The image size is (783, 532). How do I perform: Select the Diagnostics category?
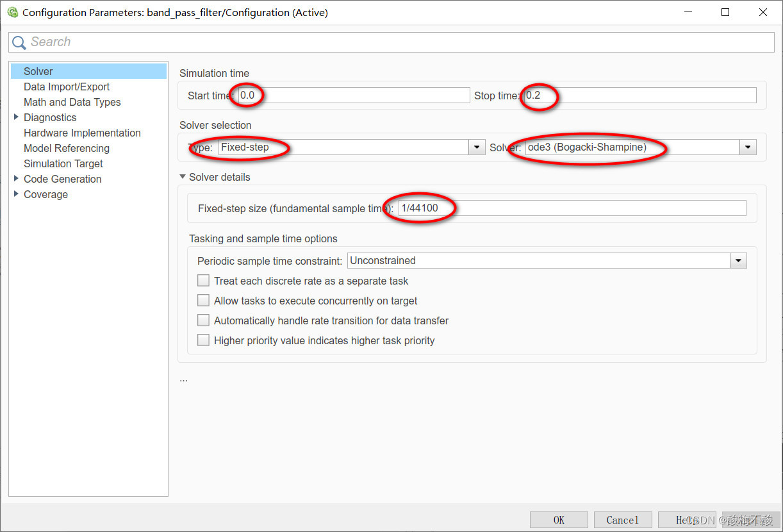[50, 117]
